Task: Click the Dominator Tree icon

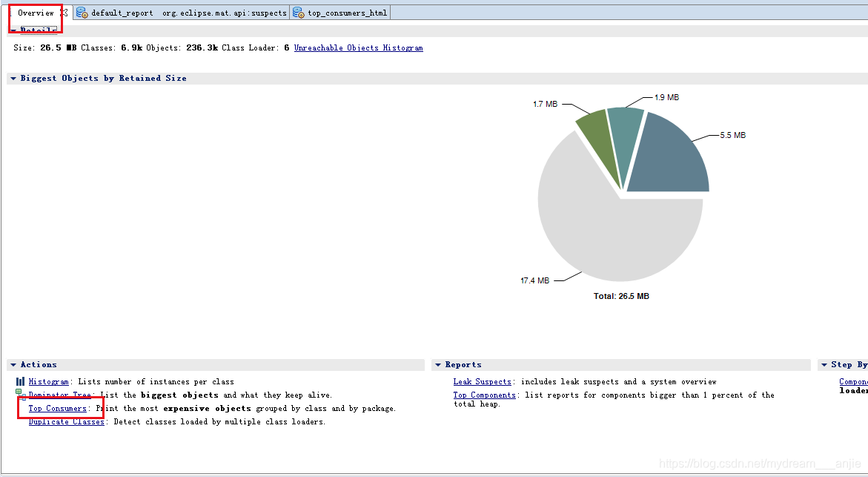Action: (21, 394)
